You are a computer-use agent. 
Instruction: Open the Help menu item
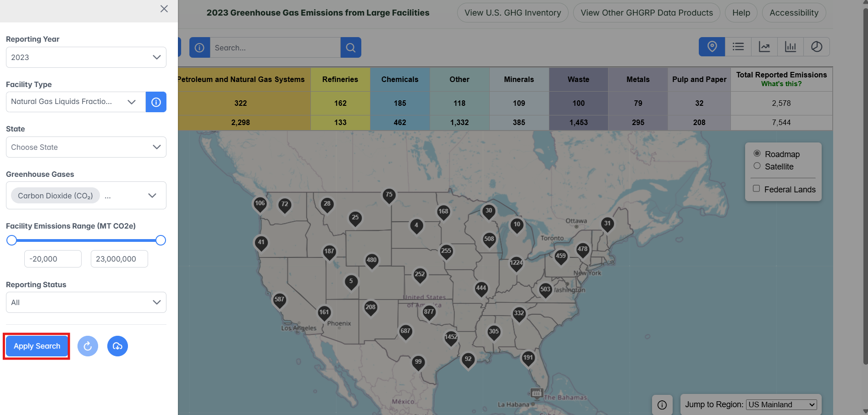(741, 13)
